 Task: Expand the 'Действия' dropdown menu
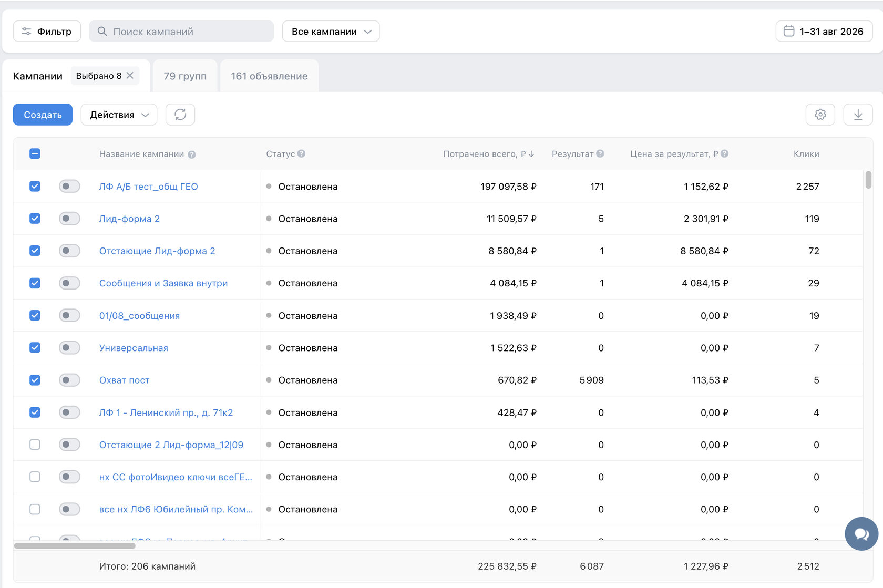[119, 115]
